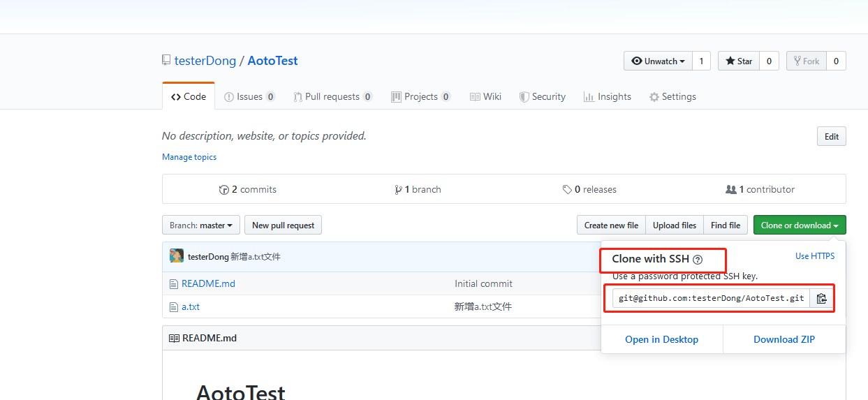Click the README.md header book icon

point(174,338)
